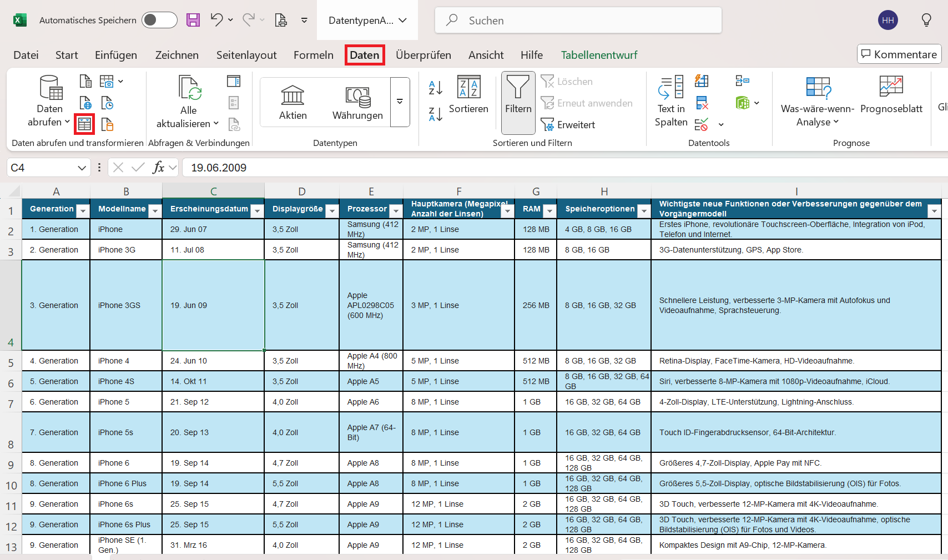Click the Data Model green icon
This screenshot has height=560, width=948.
tap(742, 103)
